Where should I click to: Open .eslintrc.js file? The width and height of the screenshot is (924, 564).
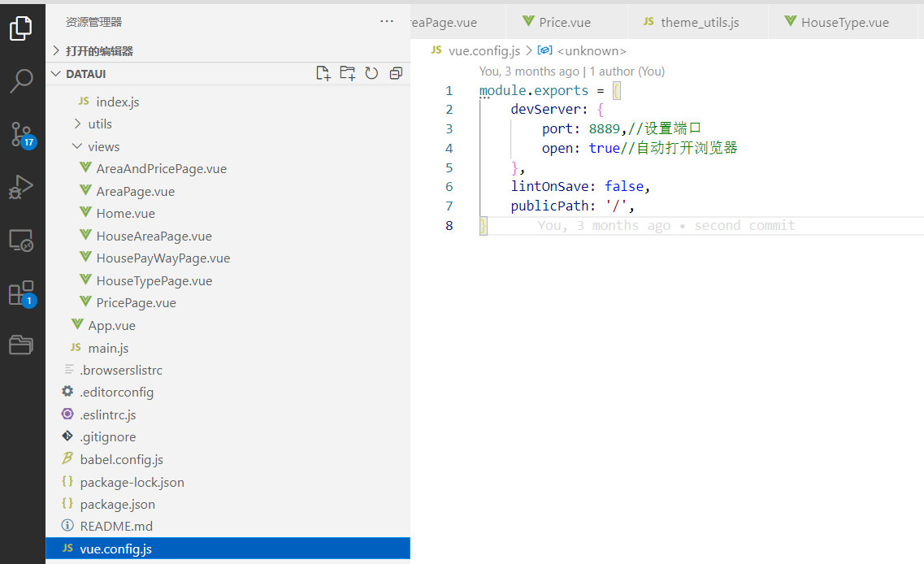tap(228, 415)
